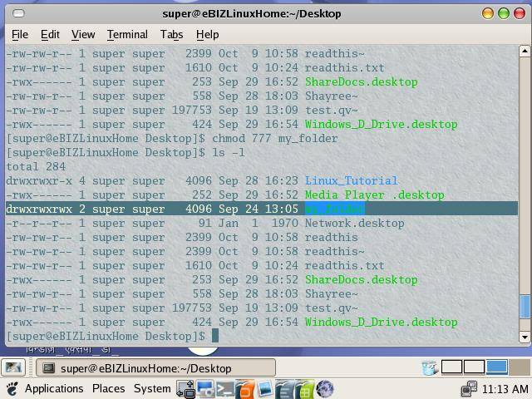
Task: Switch to the second workspace
Action: [x=474, y=367]
